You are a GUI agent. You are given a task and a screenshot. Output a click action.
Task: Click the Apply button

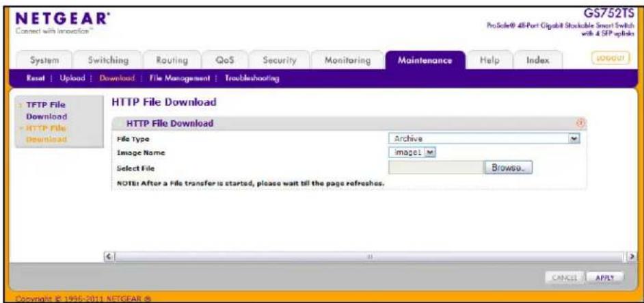click(x=605, y=278)
